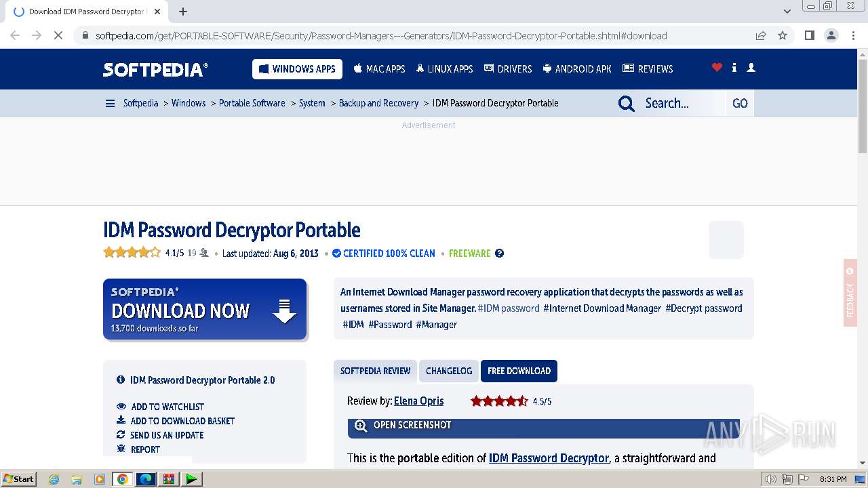The image size is (868, 488).
Task: Click the #IDM tag
Action: coord(353,325)
